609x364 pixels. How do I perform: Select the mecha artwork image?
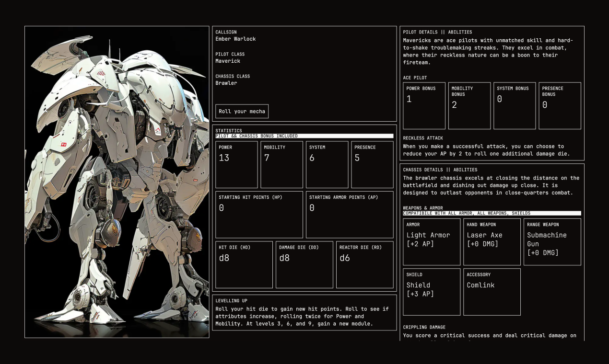(x=117, y=182)
